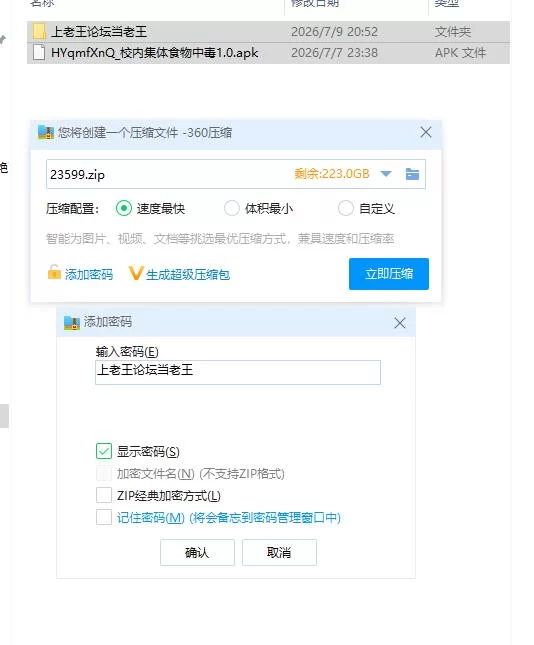Click the folder icon of 上老王论坛当老王
Screen dimensions: 534x645
pos(39,32)
